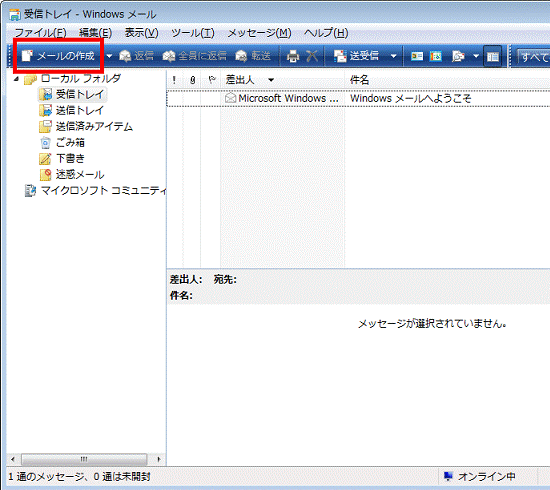Click the Find magnifier icon in toolbar
The image size is (550, 490).
coord(458,56)
